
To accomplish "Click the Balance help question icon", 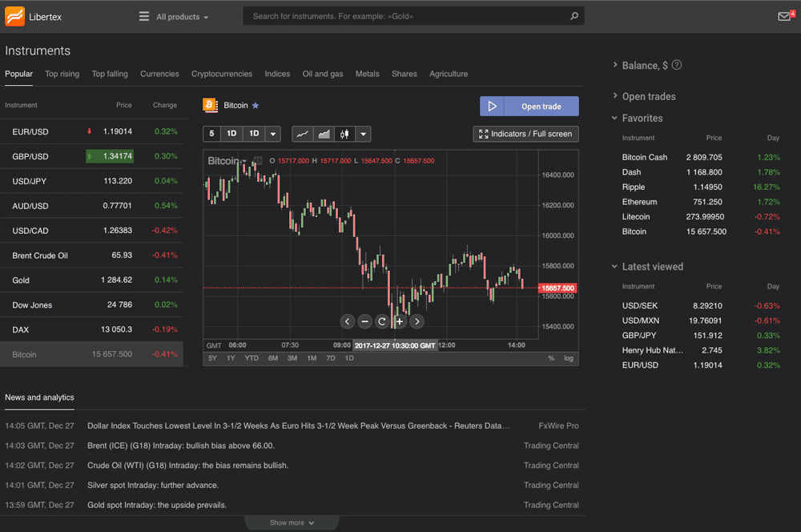I will [x=676, y=65].
